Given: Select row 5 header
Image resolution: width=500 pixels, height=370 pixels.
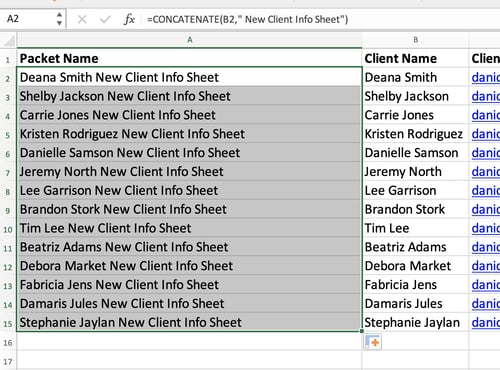Looking at the screenshot, I should coord(8,134).
